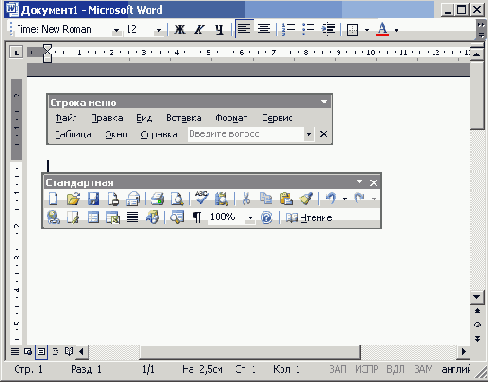
Task: Center the paragraph text
Action: pyautogui.click(x=264, y=29)
